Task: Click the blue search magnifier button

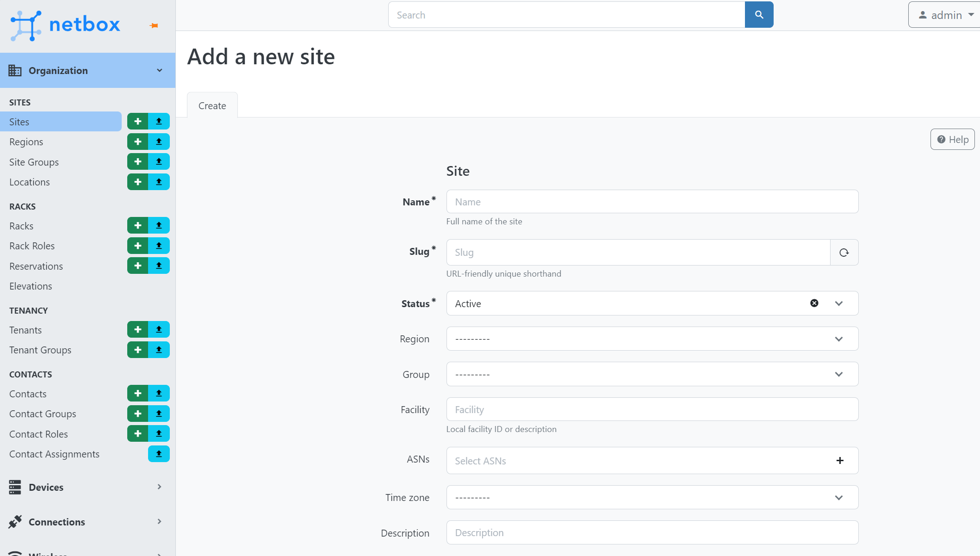Action: pyautogui.click(x=759, y=15)
